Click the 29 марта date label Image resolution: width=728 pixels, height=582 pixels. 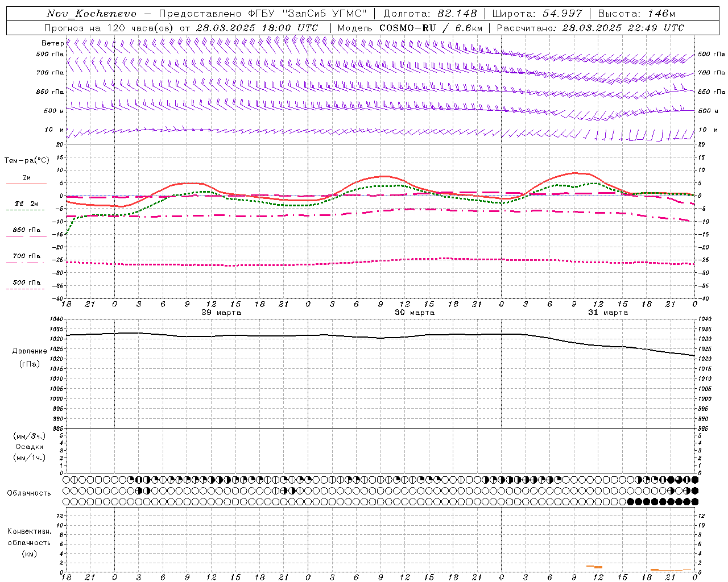(221, 313)
